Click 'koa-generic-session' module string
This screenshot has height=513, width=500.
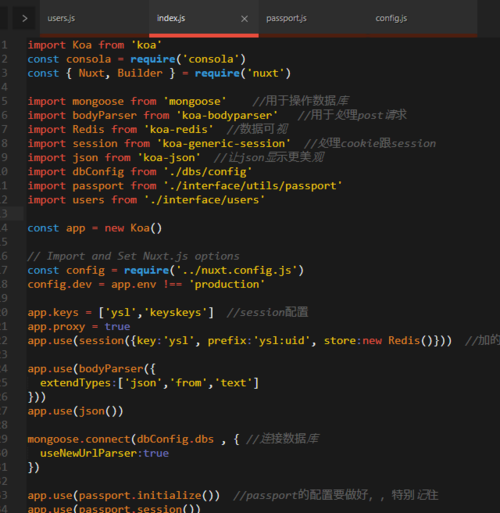click(224, 144)
